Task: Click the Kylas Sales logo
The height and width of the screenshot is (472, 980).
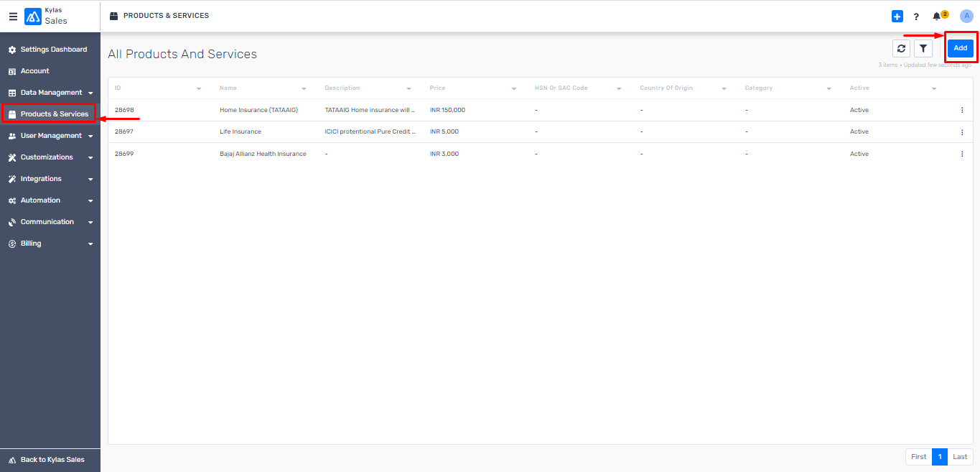Action: coord(33,17)
